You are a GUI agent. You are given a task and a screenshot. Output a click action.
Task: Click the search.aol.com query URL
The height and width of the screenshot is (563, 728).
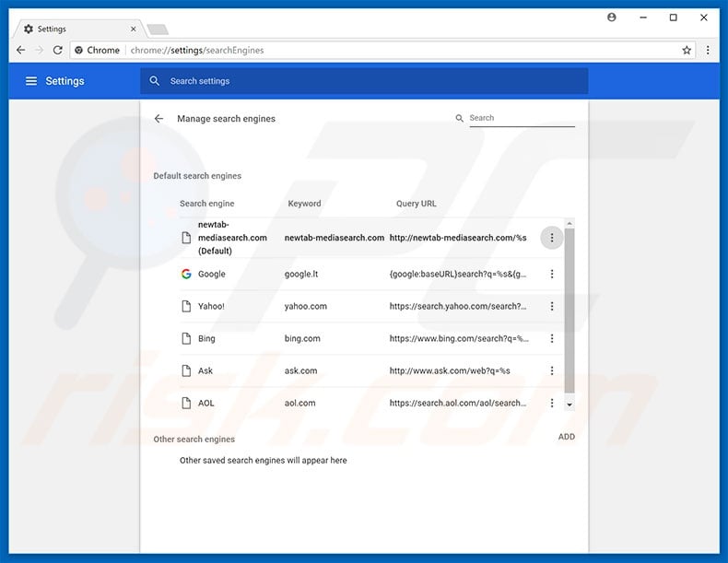coord(458,403)
